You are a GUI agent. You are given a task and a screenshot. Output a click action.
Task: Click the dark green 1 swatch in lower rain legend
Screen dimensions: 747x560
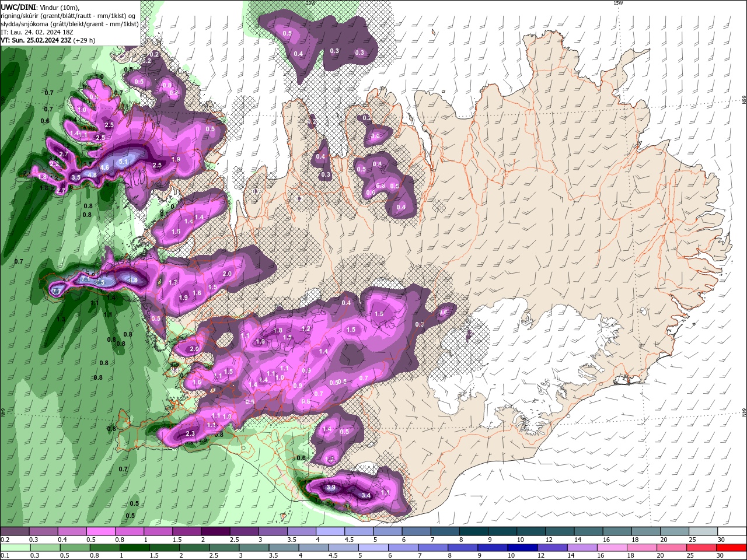click(134, 548)
